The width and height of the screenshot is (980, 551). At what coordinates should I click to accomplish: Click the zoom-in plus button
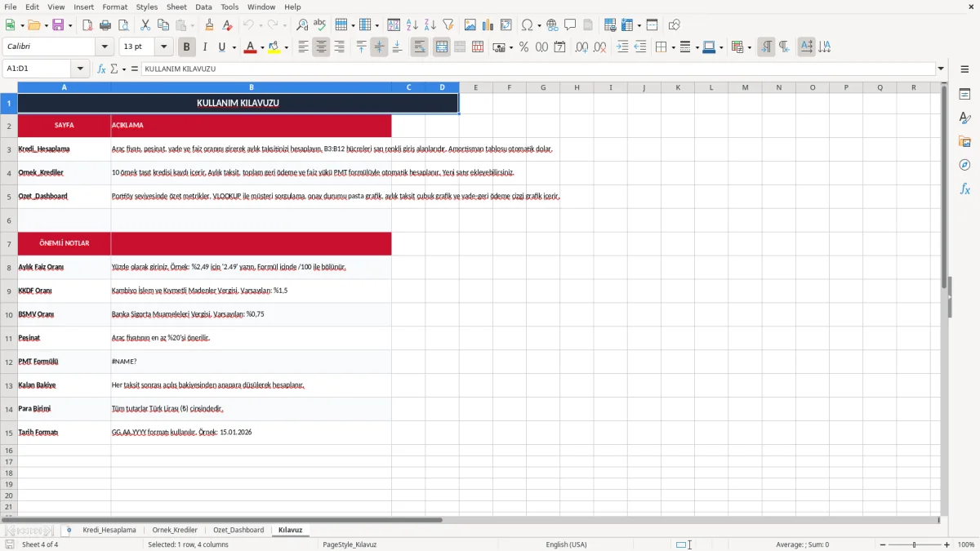(x=947, y=544)
